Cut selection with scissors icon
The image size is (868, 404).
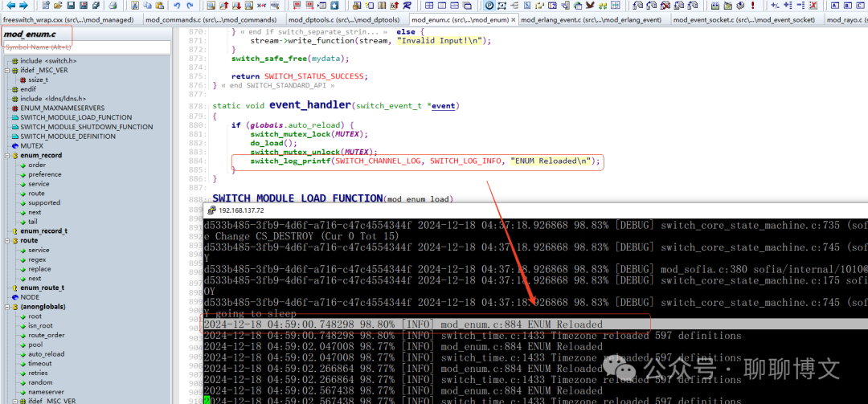coord(135,6)
